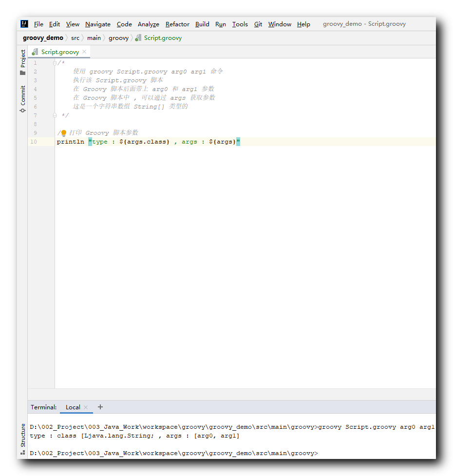Open the Analyze menu
This screenshot has width=453, height=476.
[x=149, y=24]
